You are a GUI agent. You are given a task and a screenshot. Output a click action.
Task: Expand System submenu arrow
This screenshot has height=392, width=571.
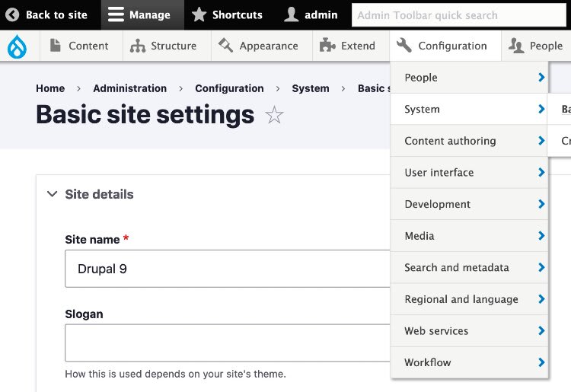(541, 109)
